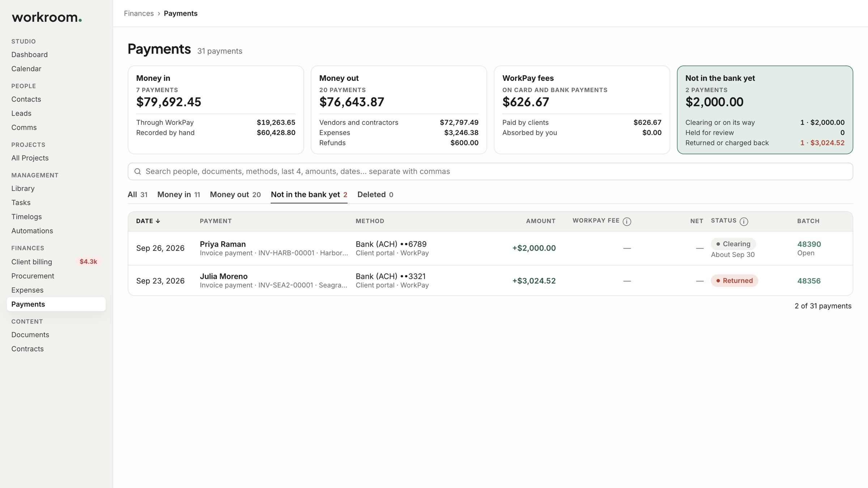This screenshot has height=488, width=868.
Task: Select the Not in the bank yet tab
Action: (309, 194)
